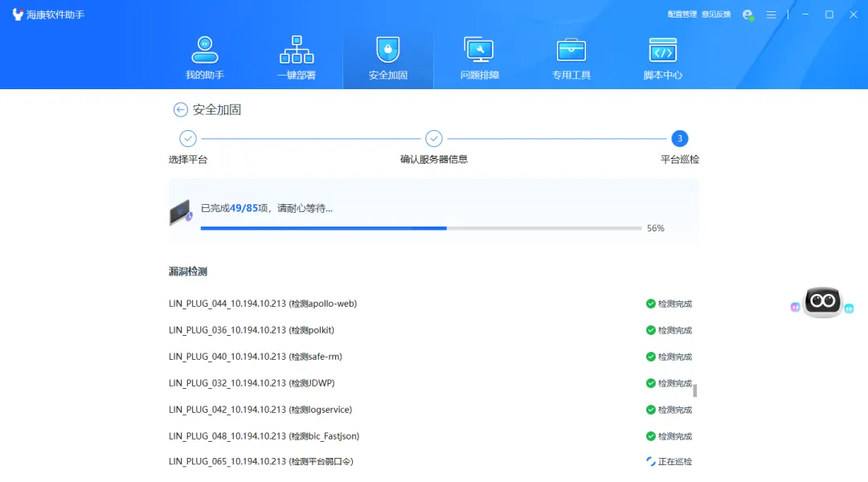Minimize the 海康软件助手 window

click(805, 15)
